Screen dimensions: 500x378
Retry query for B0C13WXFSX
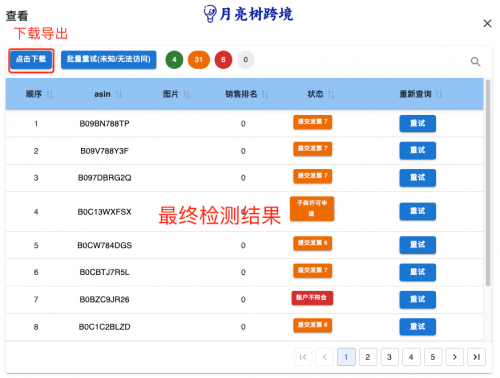coord(417,211)
